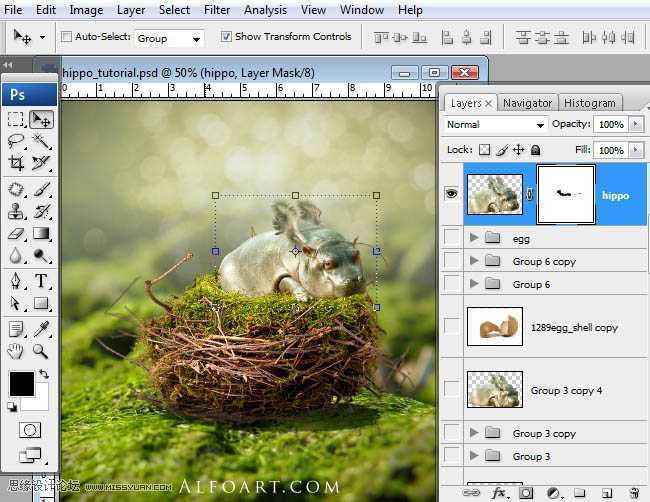Click the layer style fx icon

[499, 492]
